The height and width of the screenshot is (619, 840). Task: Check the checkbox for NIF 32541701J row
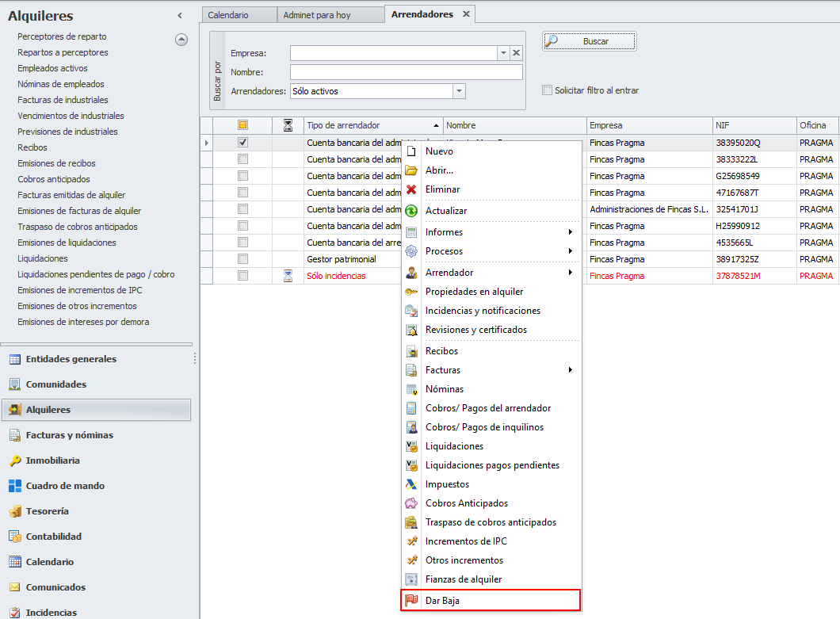242,209
